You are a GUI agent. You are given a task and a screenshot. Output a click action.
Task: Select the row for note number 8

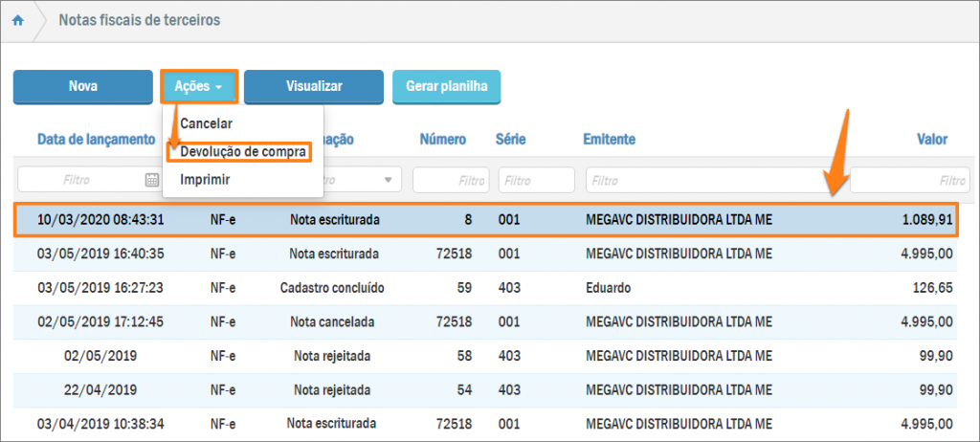tap(486, 220)
